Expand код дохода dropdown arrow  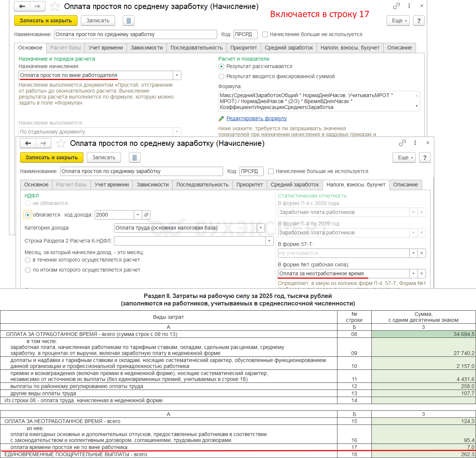tap(138, 215)
